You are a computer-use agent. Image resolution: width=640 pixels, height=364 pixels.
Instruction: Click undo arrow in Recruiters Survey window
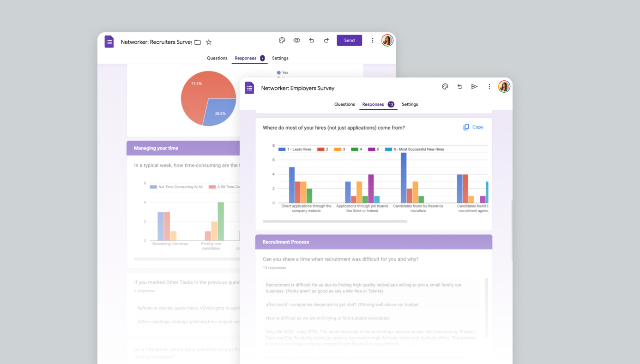point(312,41)
